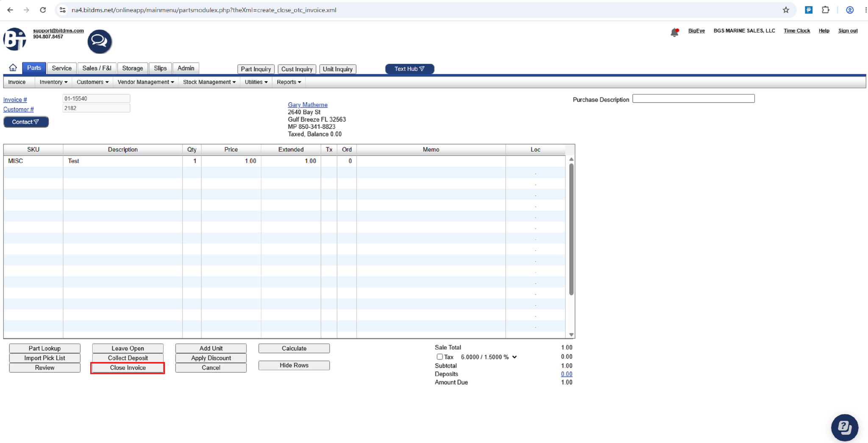Expand the Reports menu
The width and height of the screenshot is (868, 443).
289,82
